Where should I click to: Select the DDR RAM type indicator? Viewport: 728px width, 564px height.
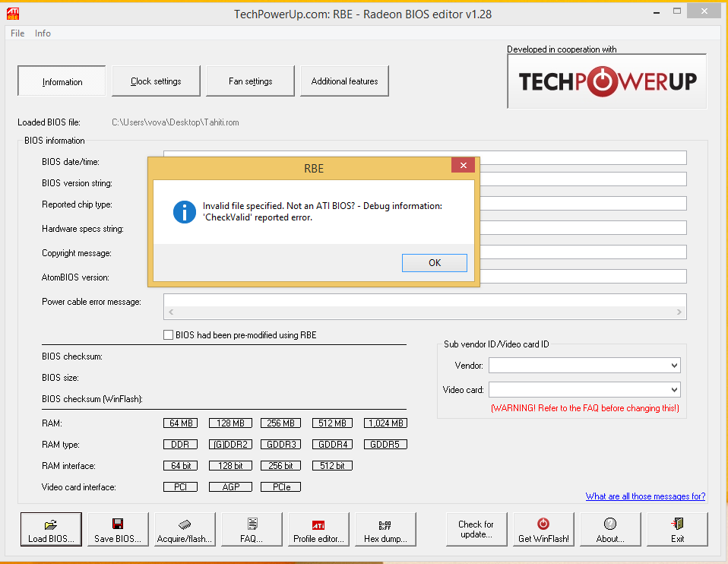click(181, 445)
